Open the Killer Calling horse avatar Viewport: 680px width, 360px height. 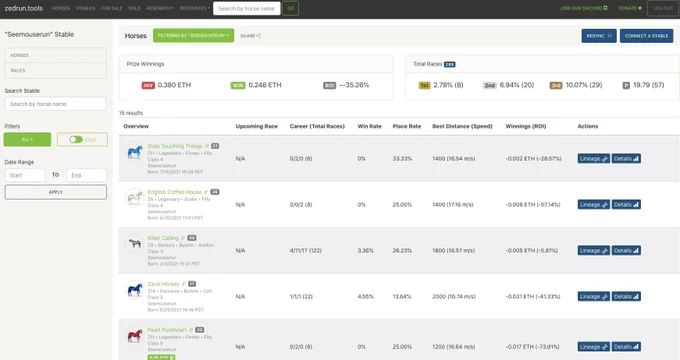click(x=134, y=243)
